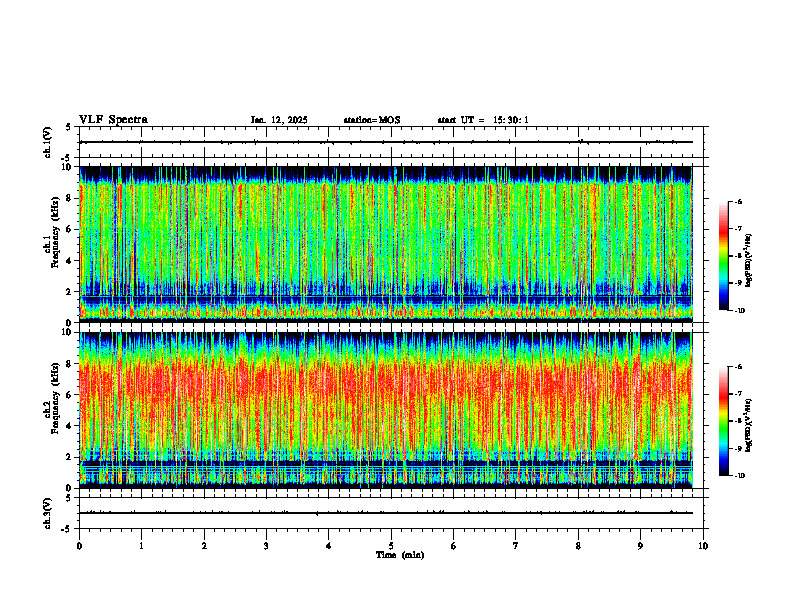This screenshot has width=792, height=612.
Task: Click the ch.1 Frequency (kHz) axis label
Action: [x=52, y=233]
